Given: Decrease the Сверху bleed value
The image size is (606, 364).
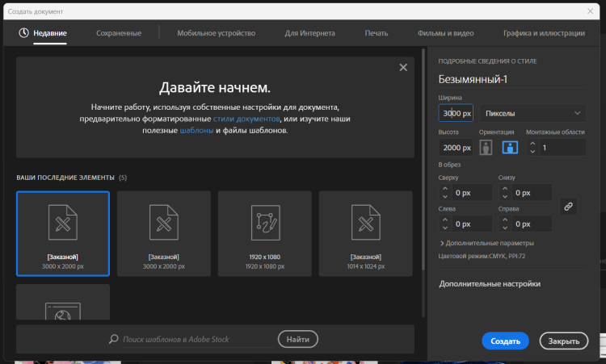Looking at the screenshot, I should coord(445,196).
